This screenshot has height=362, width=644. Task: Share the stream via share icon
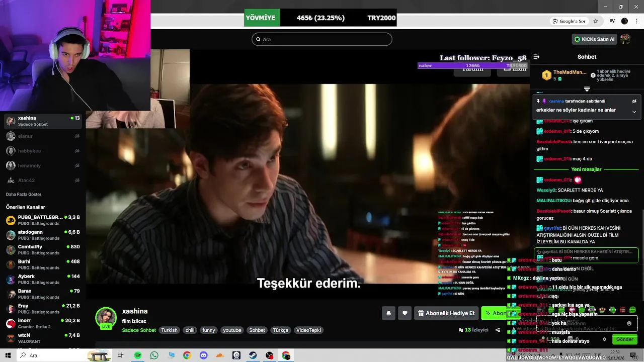click(498, 330)
